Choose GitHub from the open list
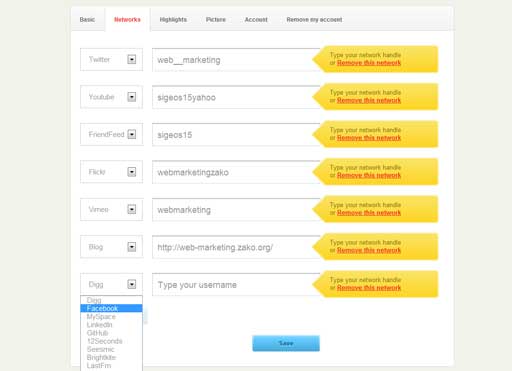Image resolution: width=512 pixels, height=371 pixels. pos(111,333)
